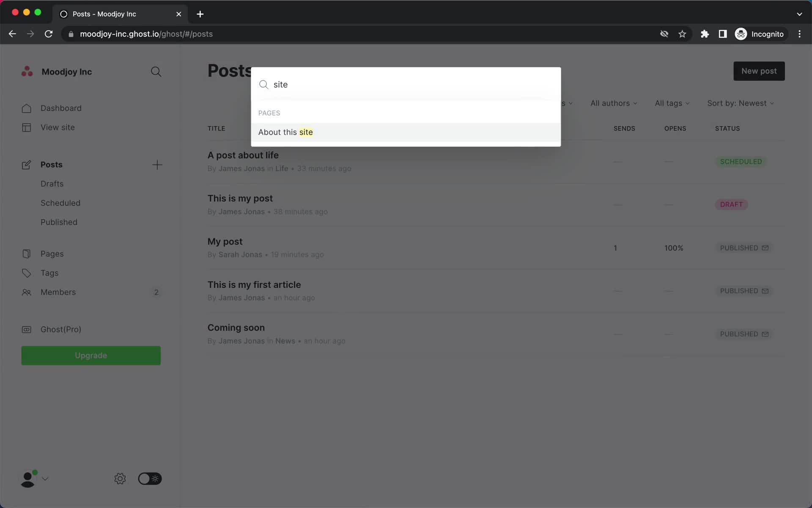Click the settings gear icon
This screenshot has height=508, width=812.
pyautogui.click(x=120, y=479)
